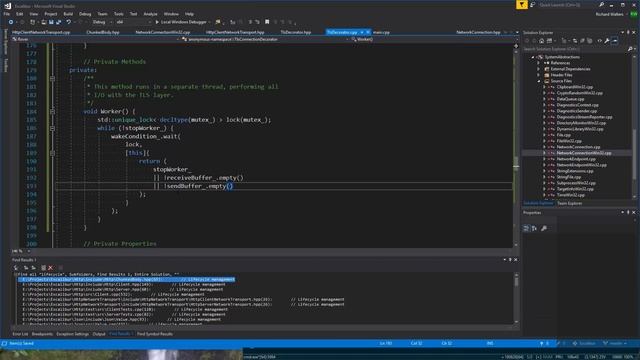Switch to the Team Explorer tab

pos(569,203)
